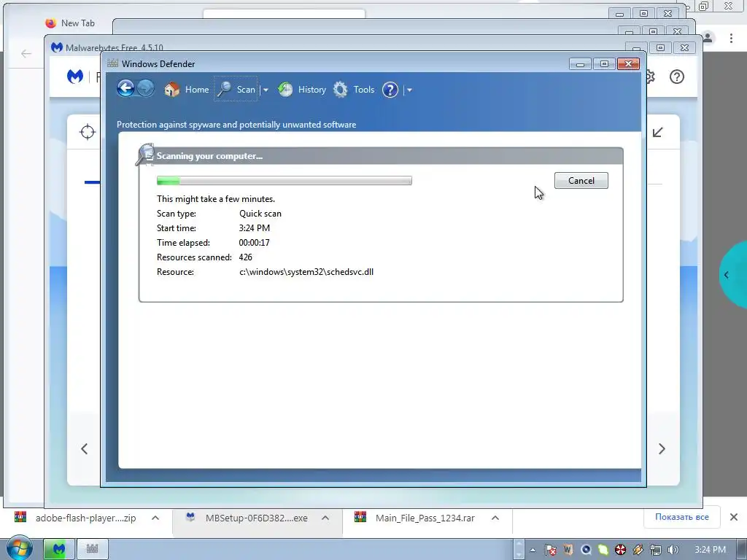The image size is (747, 560).
Task: Switch to Malwarebytes taskbar button
Action: click(59, 549)
